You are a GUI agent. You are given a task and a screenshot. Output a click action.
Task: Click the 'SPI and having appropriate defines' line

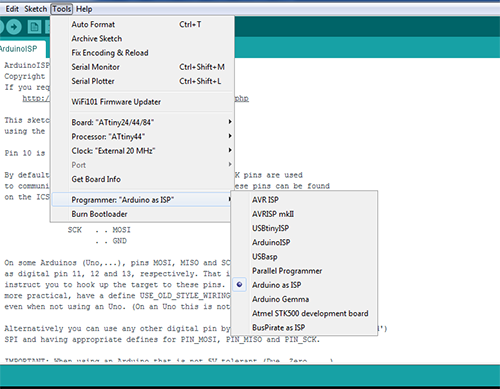click(162, 340)
